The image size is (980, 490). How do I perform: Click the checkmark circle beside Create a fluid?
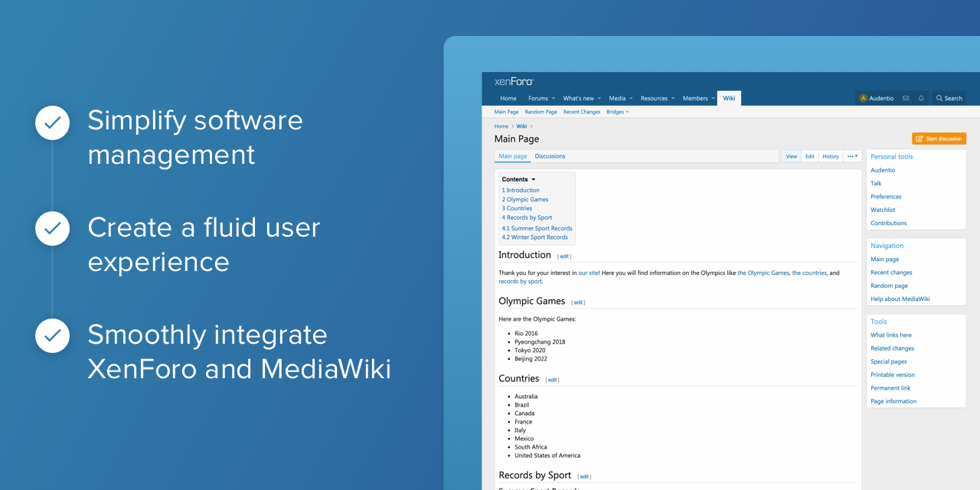point(52,228)
